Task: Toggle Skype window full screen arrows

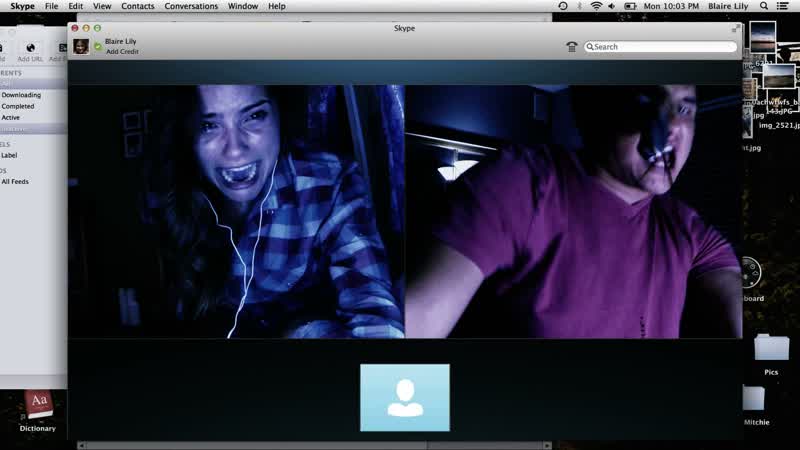Action: coord(736,29)
